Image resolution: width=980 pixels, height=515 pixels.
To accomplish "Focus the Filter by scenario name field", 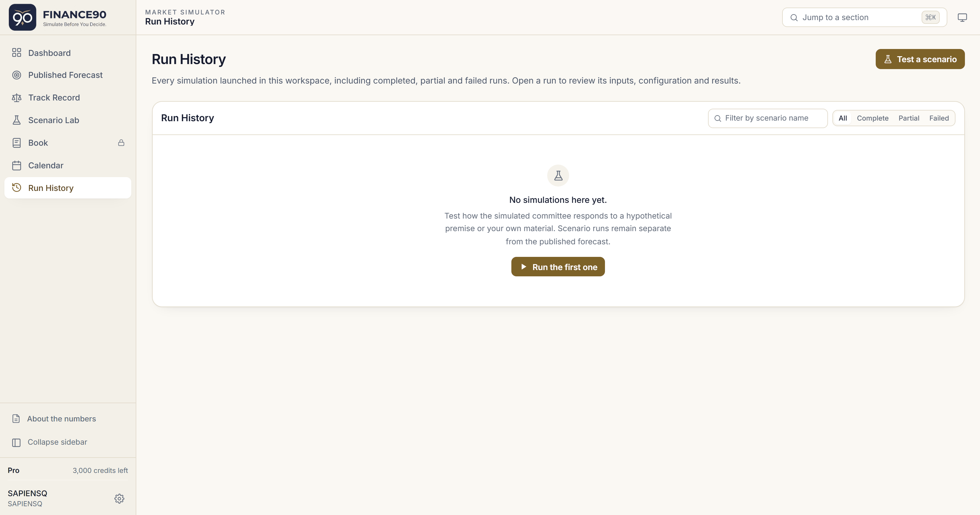I will [x=767, y=118].
